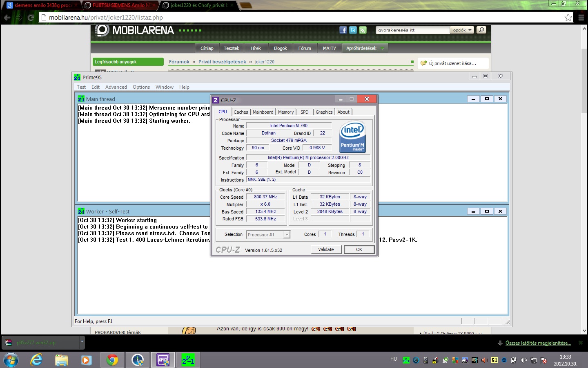Click the gyorskeresés itt search field

click(x=412, y=30)
